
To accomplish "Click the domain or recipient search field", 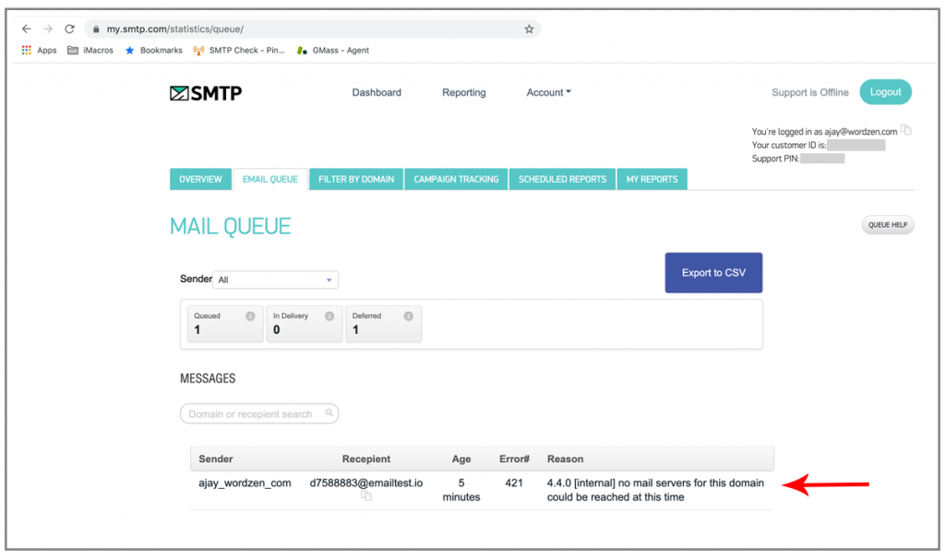I will pyautogui.click(x=258, y=413).
